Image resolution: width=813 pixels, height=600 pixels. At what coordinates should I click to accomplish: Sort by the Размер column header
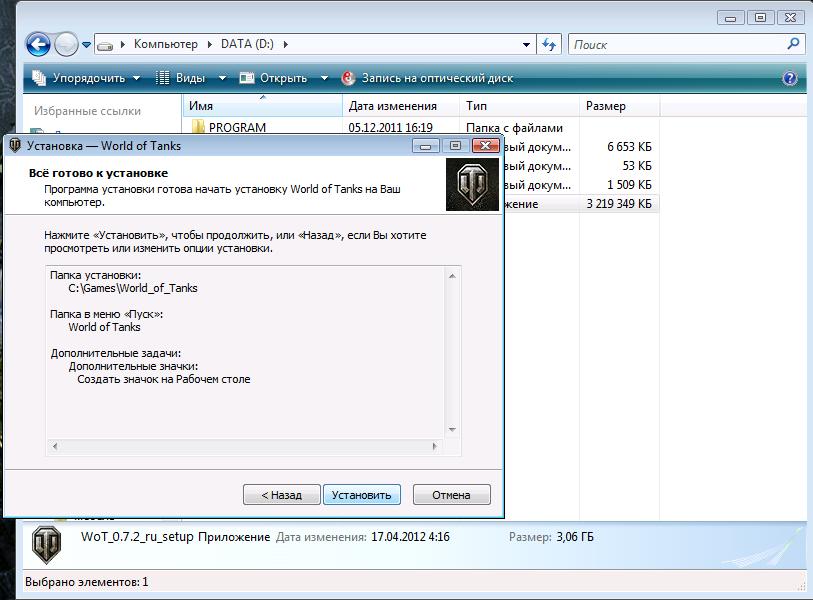(620, 106)
